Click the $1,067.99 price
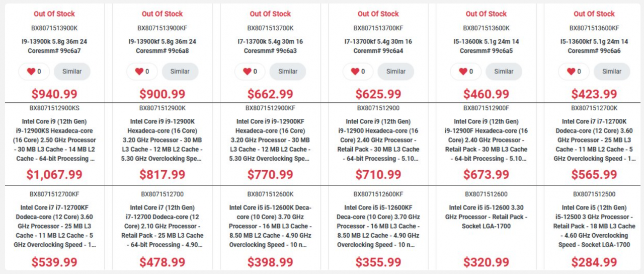Screen dimensions: 644x274 [x=54, y=175]
